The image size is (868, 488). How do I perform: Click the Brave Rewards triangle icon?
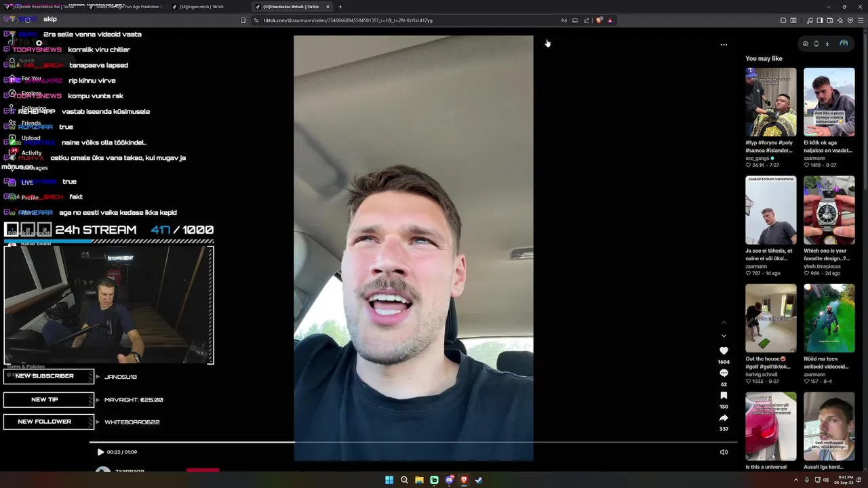click(x=610, y=20)
